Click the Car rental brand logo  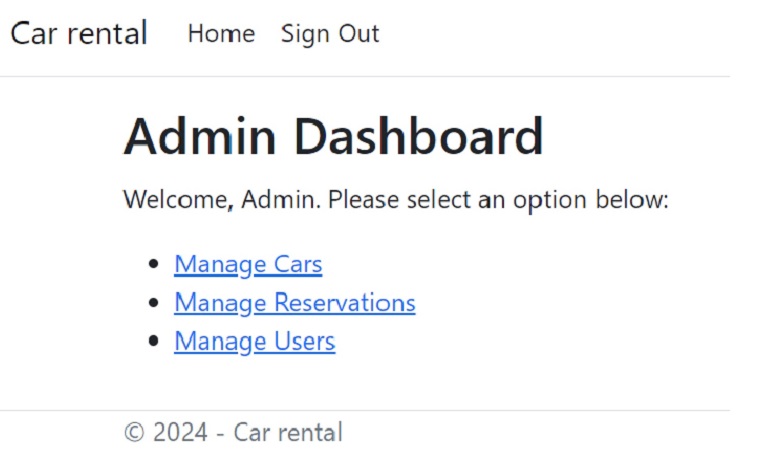point(79,33)
